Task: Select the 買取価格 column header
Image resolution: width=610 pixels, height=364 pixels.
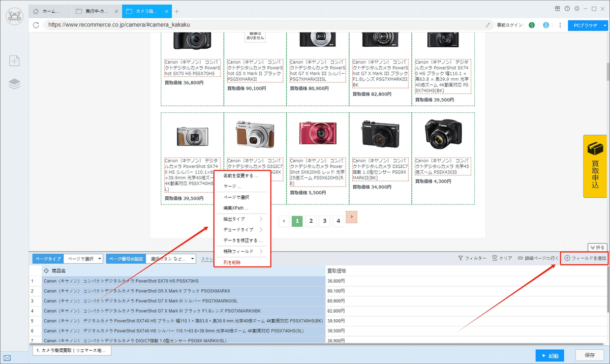Action: click(465, 271)
